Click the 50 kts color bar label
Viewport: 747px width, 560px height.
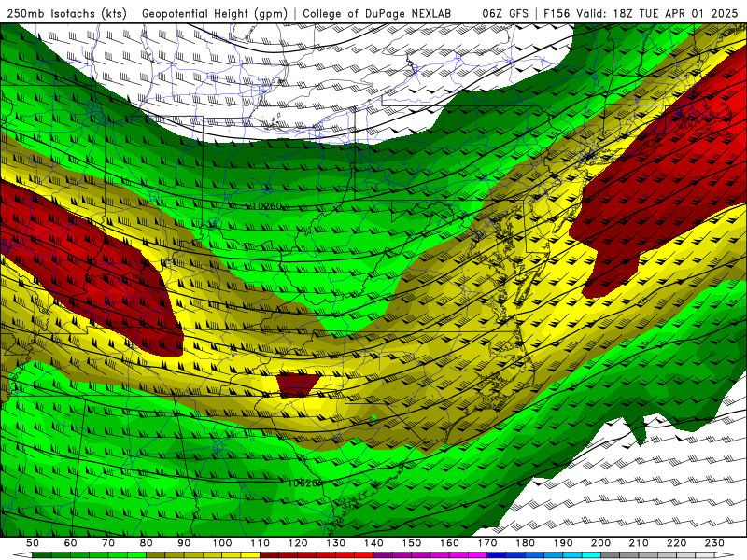33,543
